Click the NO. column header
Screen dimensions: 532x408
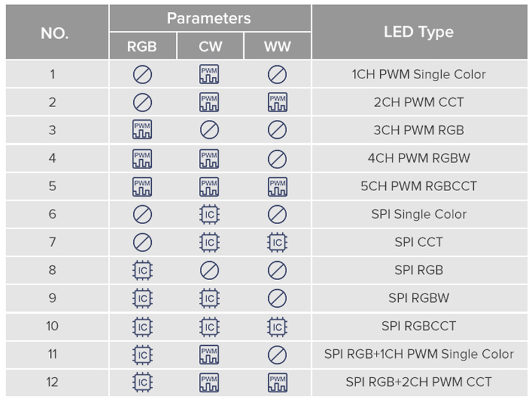coord(55,33)
